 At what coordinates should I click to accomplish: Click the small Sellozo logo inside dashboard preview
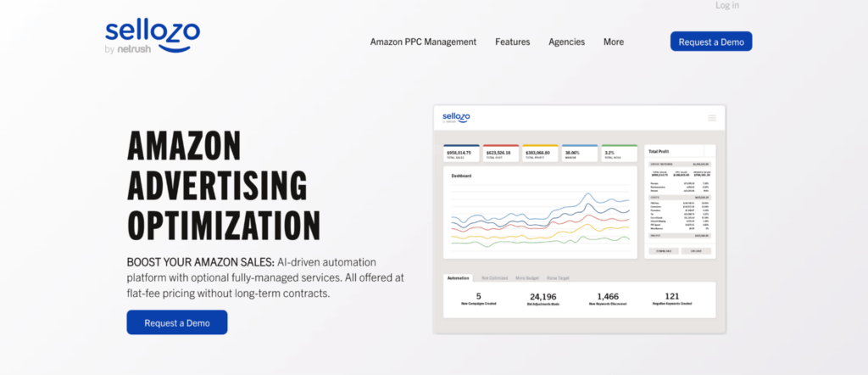(x=456, y=117)
